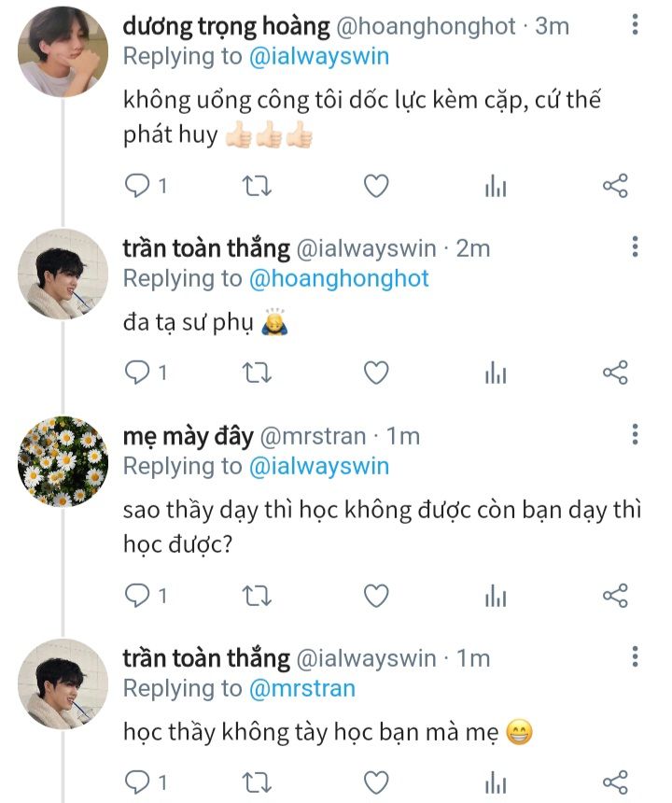Image resolution: width=672 pixels, height=803 pixels.
Task: Reply to dương trọng hoàng's tweet
Action: click(137, 187)
